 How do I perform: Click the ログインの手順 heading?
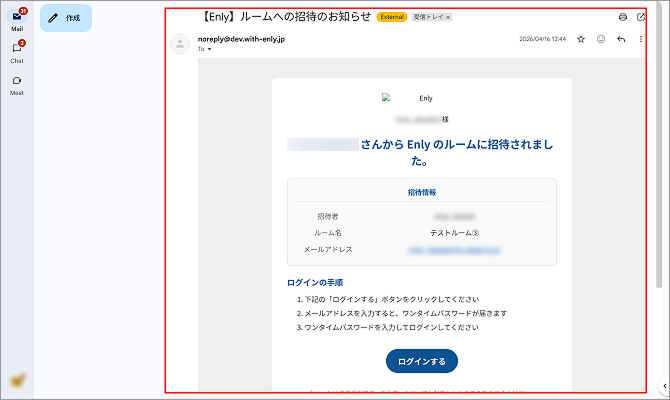315,282
